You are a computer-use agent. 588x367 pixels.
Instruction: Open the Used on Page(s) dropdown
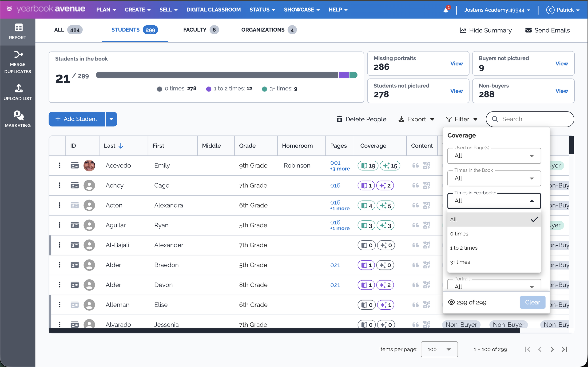pos(494,156)
